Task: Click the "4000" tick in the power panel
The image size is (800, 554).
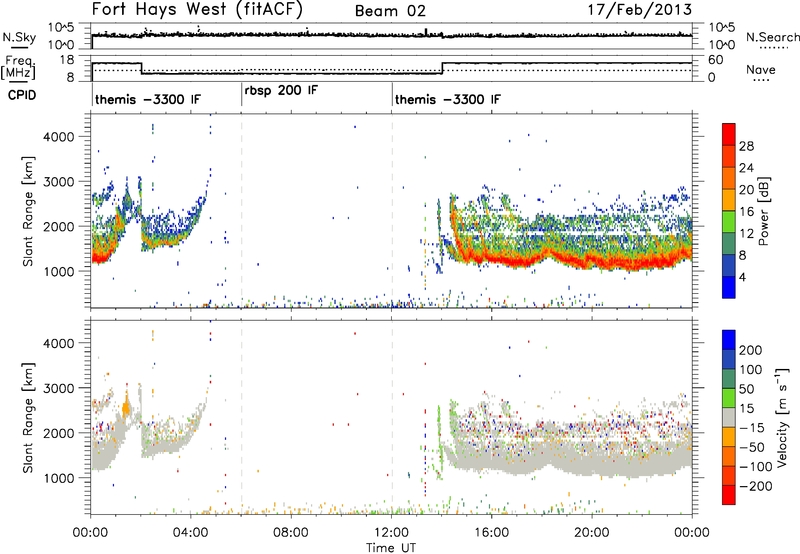Action: 58,137
